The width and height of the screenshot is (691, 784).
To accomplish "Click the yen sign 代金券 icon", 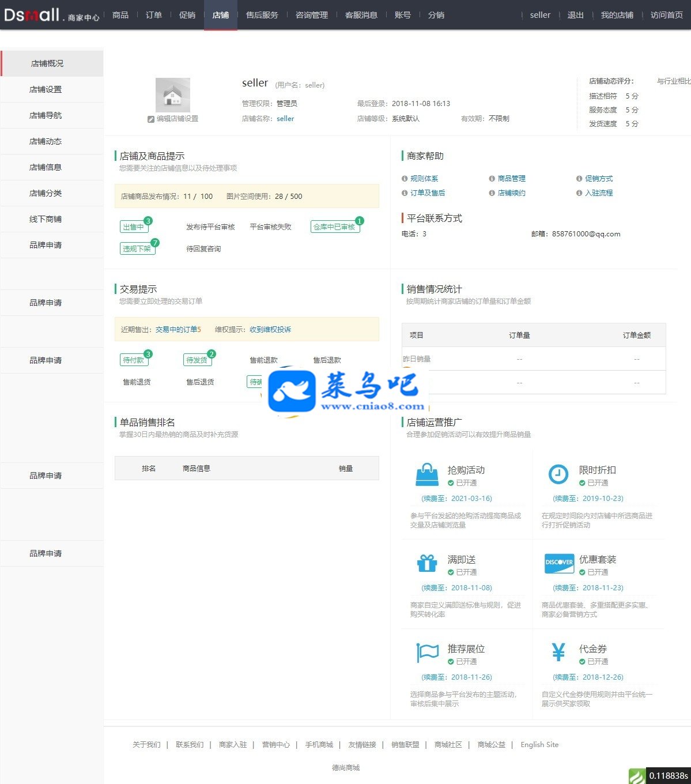I will (x=558, y=652).
